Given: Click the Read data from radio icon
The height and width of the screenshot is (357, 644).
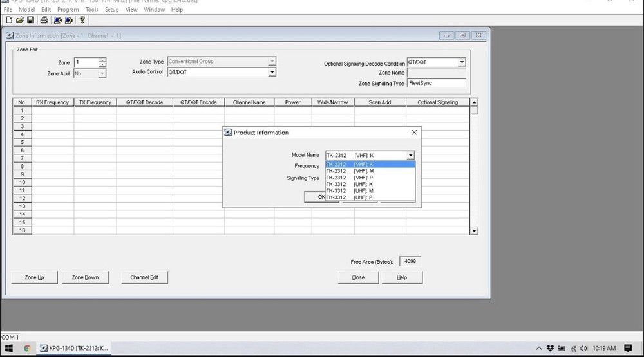Looking at the screenshot, I should 57,20.
